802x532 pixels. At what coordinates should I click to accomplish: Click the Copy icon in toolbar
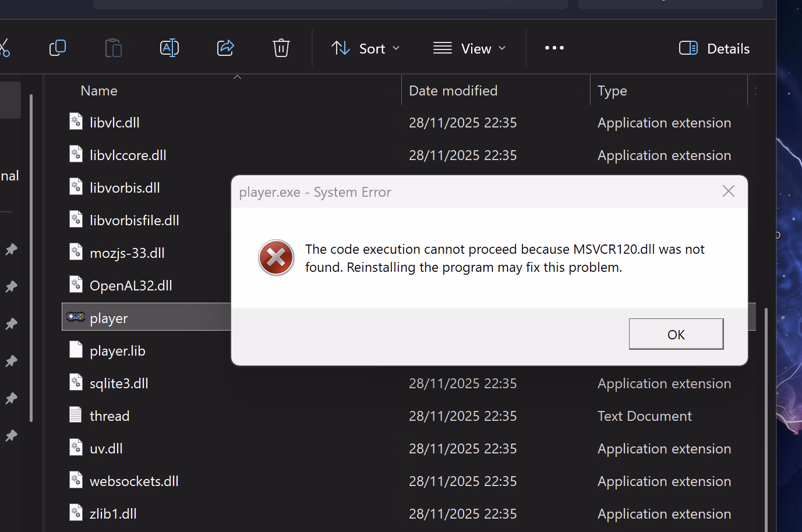[x=58, y=48]
